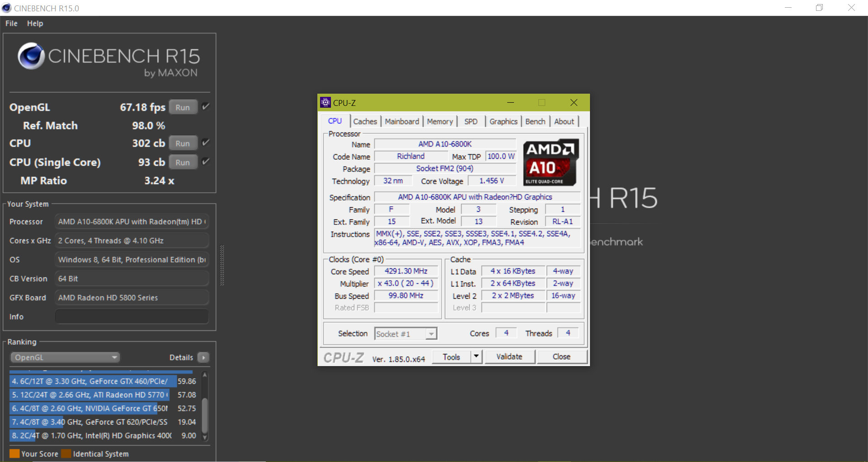This screenshot has height=462, width=868.
Task: Click the Package value Socket FM2 (904)
Action: pos(445,168)
